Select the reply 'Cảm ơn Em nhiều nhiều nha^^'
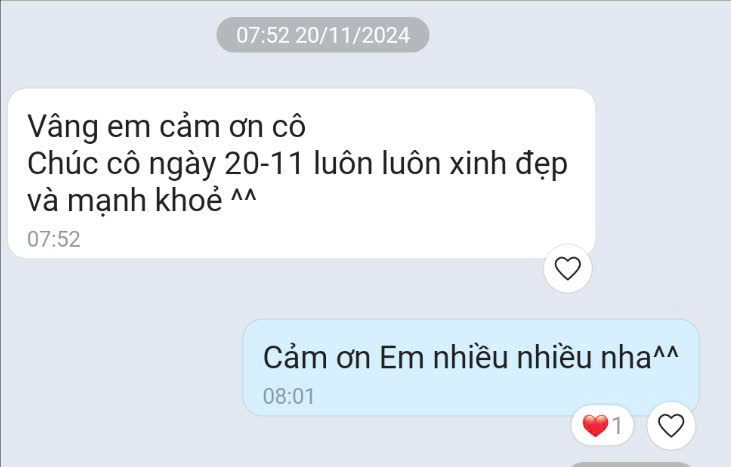This screenshot has height=467, width=731. tap(471, 357)
